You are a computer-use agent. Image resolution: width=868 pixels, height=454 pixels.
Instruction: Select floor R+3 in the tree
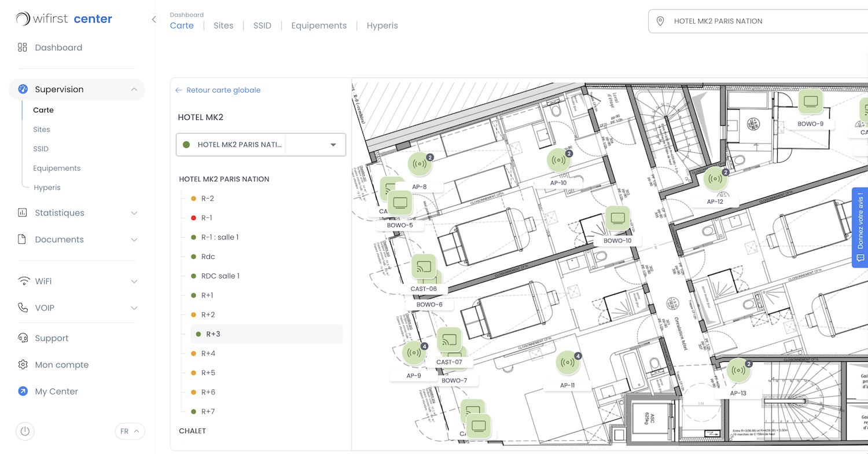point(267,334)
